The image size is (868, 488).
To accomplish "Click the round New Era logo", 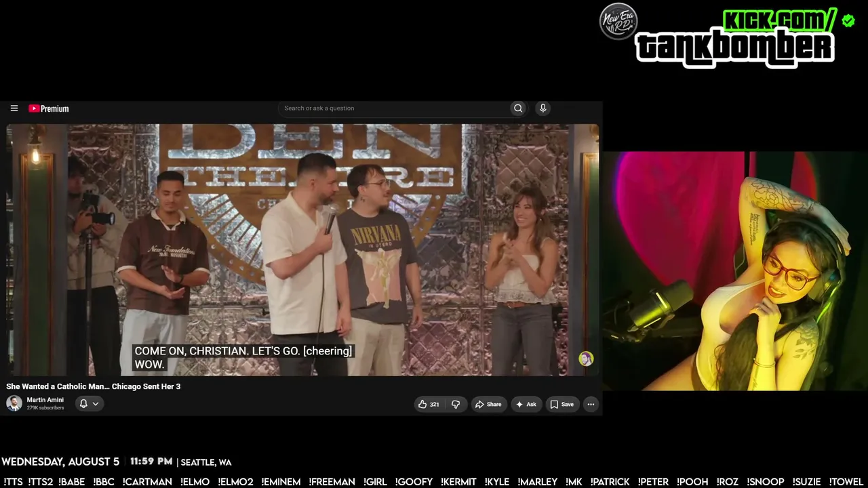I will click(618, 22).
